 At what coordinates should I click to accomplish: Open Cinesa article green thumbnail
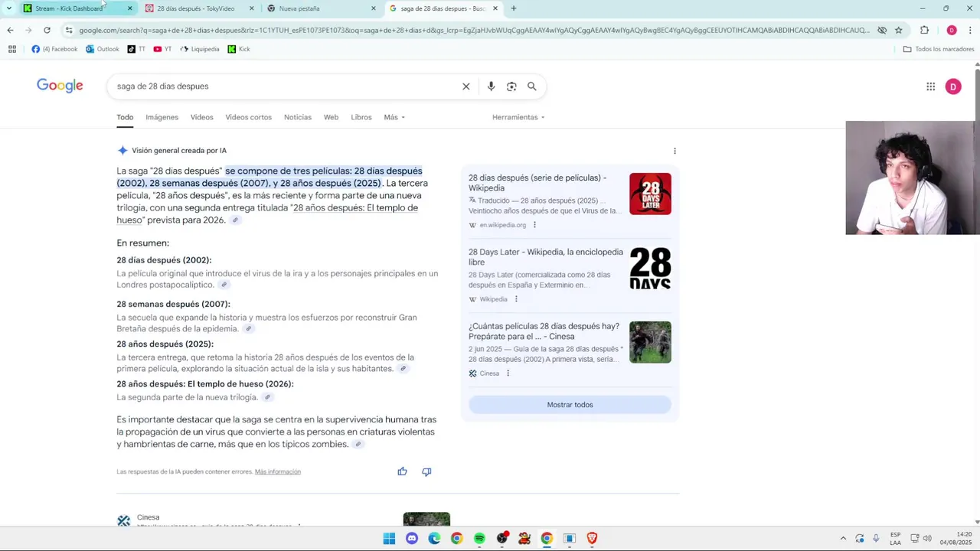click(x=650, y=342)
